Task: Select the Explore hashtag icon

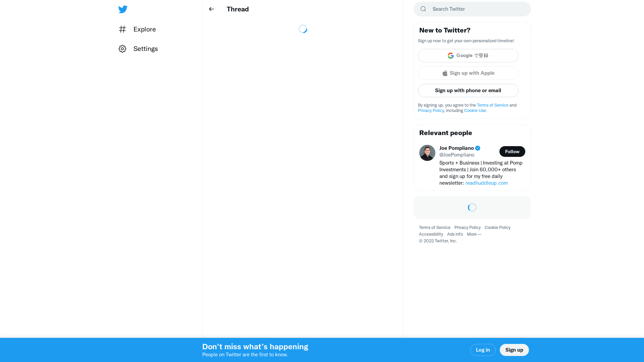Action: (x=122, y=29)
